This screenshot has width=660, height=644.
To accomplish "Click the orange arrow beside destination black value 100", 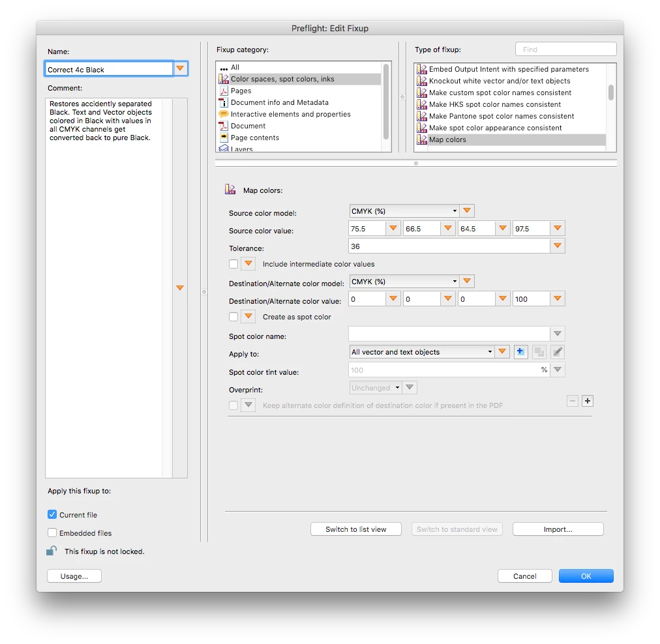I will (558, 299).
